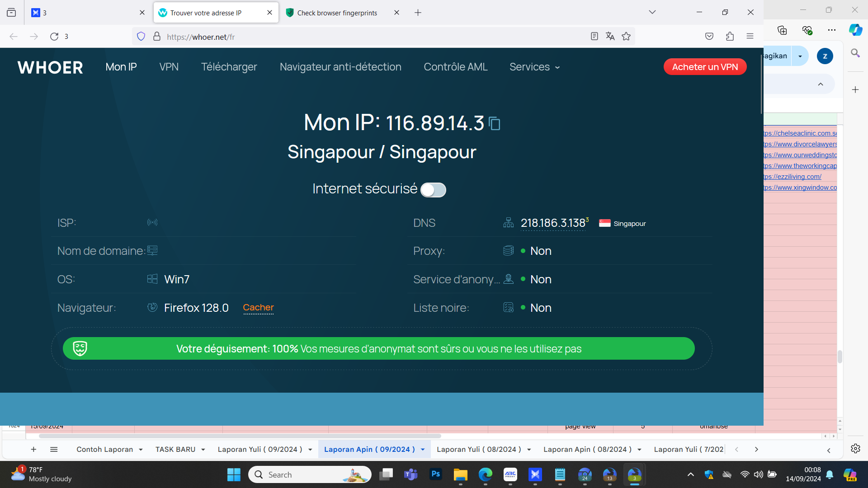The width and height of the screenshot is (868, 488).
Task: Toggle reader view in address bar
Action: (594, 37)
